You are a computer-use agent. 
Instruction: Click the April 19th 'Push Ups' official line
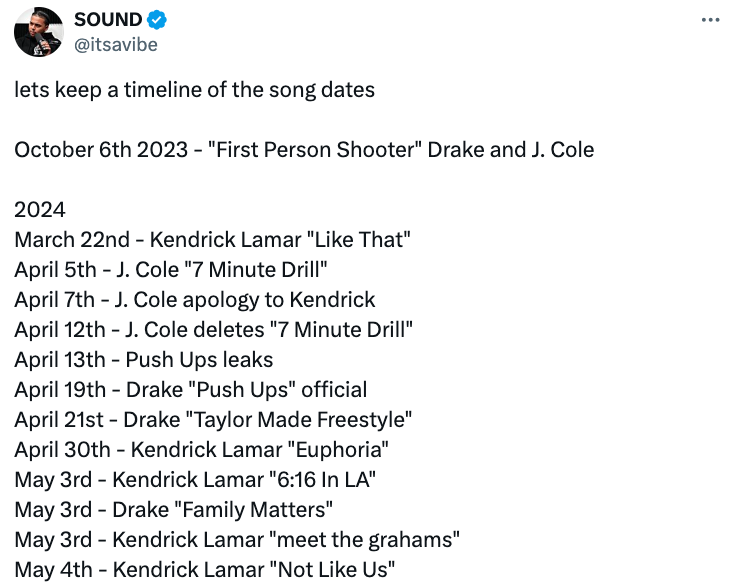tap(191, 390)
